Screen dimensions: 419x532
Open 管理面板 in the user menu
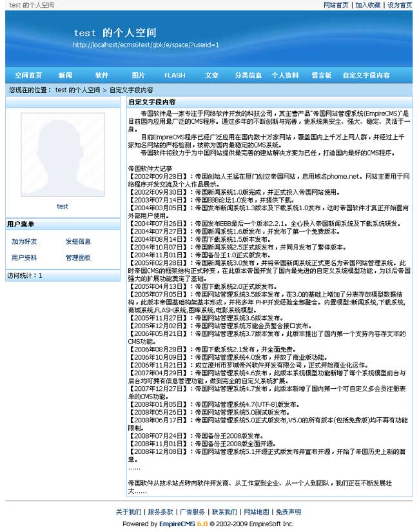tap(78, 258)
